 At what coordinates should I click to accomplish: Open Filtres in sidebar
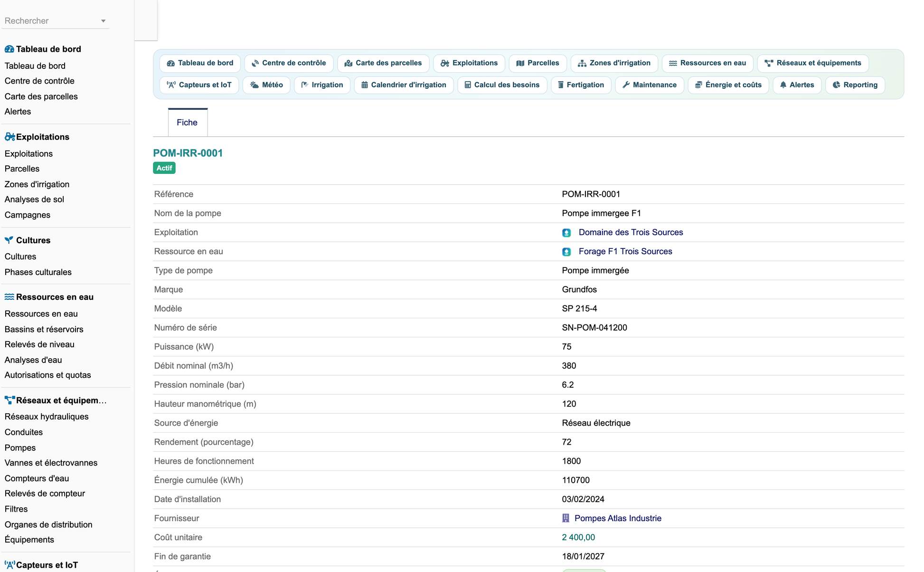click(x=16, y=509)
